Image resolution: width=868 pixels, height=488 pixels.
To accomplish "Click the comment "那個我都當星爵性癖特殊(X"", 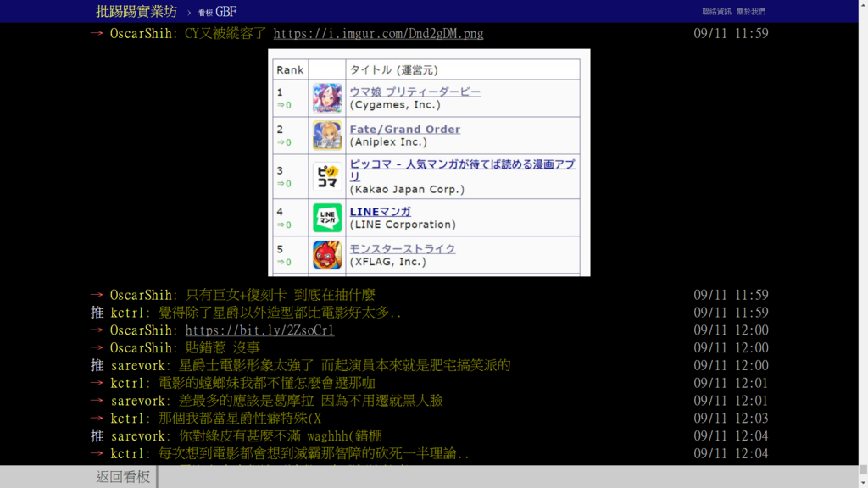I will 240,419.
